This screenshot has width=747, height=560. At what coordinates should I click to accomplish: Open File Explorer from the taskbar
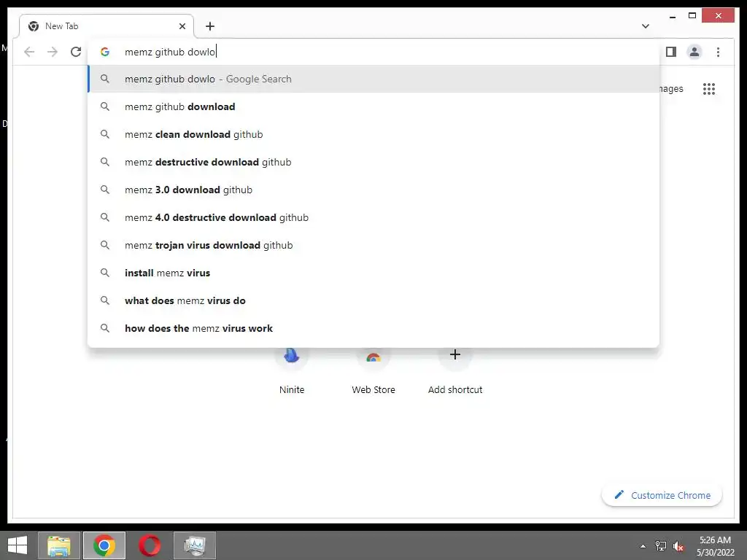(x=59, y=545)
